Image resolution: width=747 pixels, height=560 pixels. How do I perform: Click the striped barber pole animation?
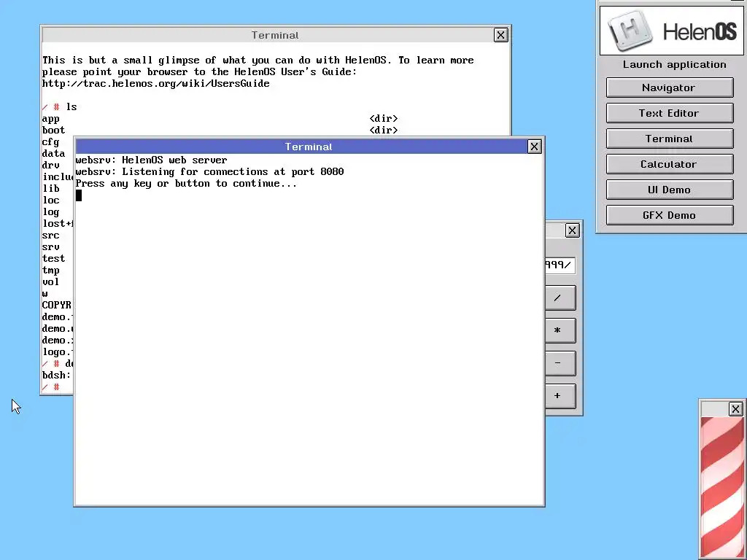pyautogui.click(x=723, y=488)
